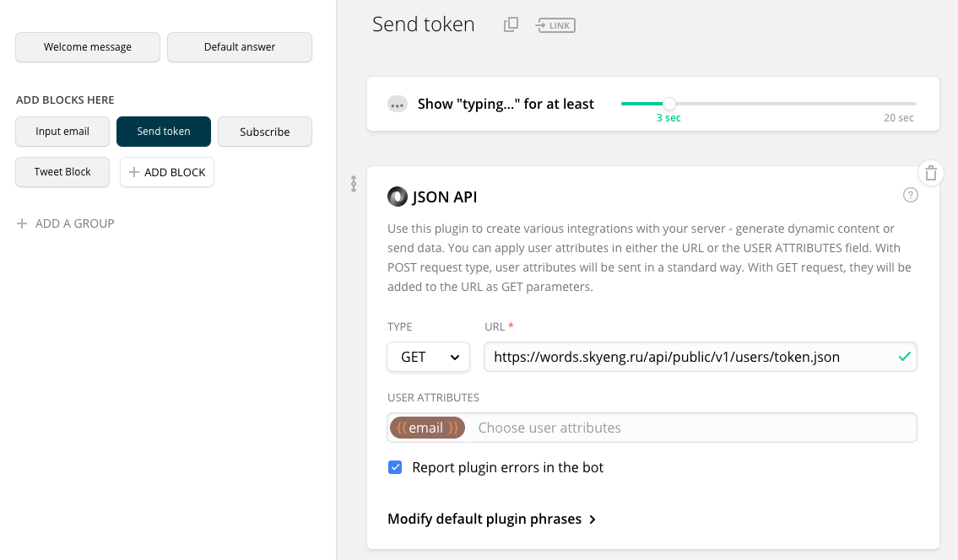Image resolution: width=958 pixels, height=560 pixels.
Task: Click the LINK icon next to block title
Action: pos(555,25)
